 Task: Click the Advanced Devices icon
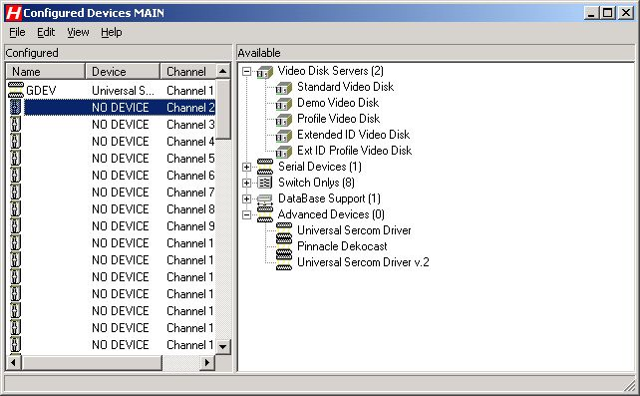click(x=265, y=214)
